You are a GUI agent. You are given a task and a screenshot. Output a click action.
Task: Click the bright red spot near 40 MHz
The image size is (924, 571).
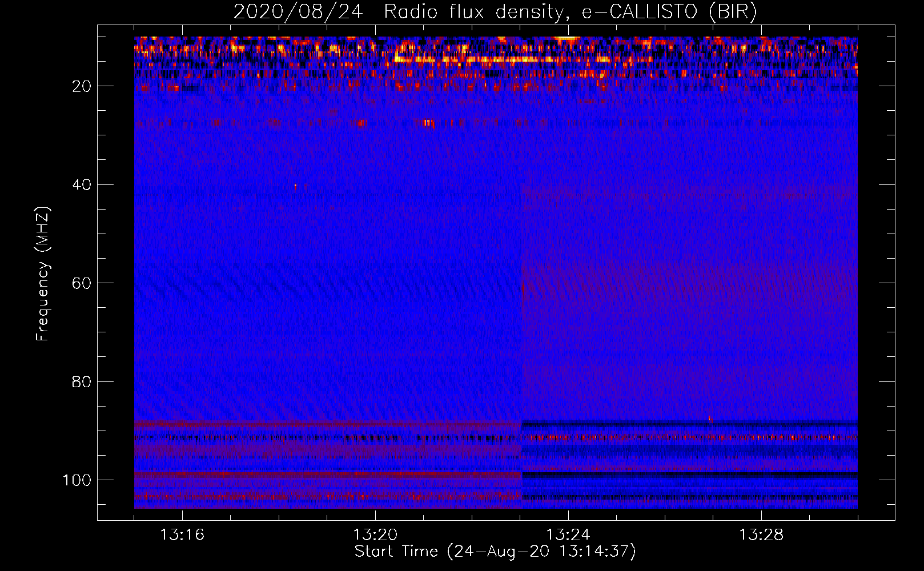tap(295, 186)
